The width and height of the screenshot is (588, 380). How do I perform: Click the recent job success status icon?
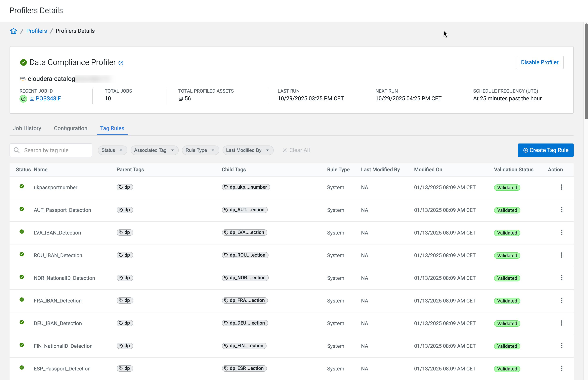23,99
